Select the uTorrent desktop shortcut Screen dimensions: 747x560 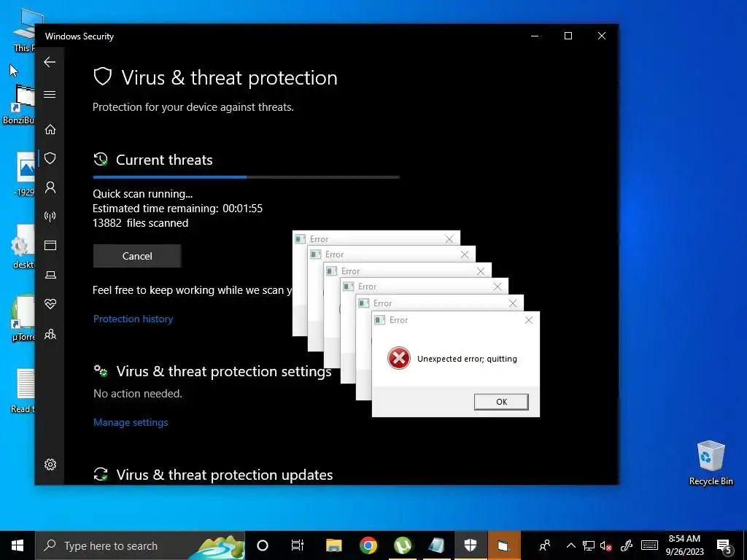[23, 319]
